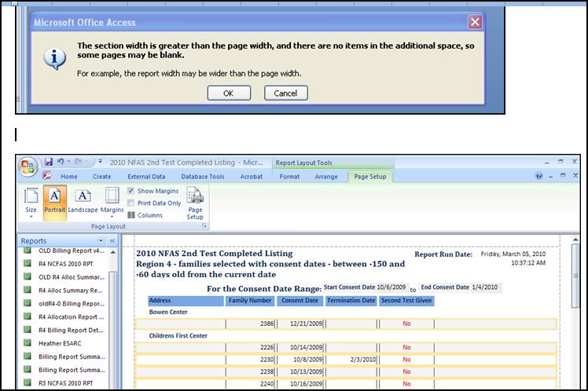This screenshot has width=588, height=391.
Task: Open the Create ribbon tab
Action: point(101,177)
